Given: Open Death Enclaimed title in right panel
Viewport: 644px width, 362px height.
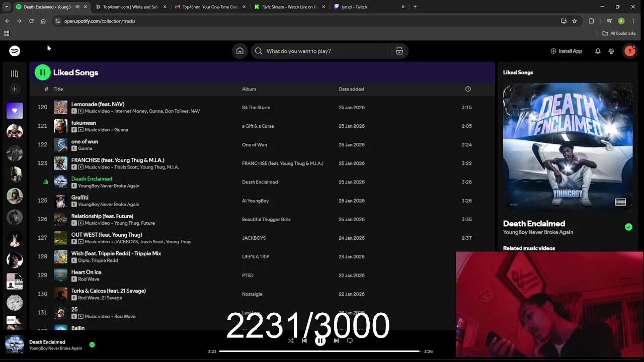Looking at the screenshot, I should pyautogui.click(x=534, y=224).
